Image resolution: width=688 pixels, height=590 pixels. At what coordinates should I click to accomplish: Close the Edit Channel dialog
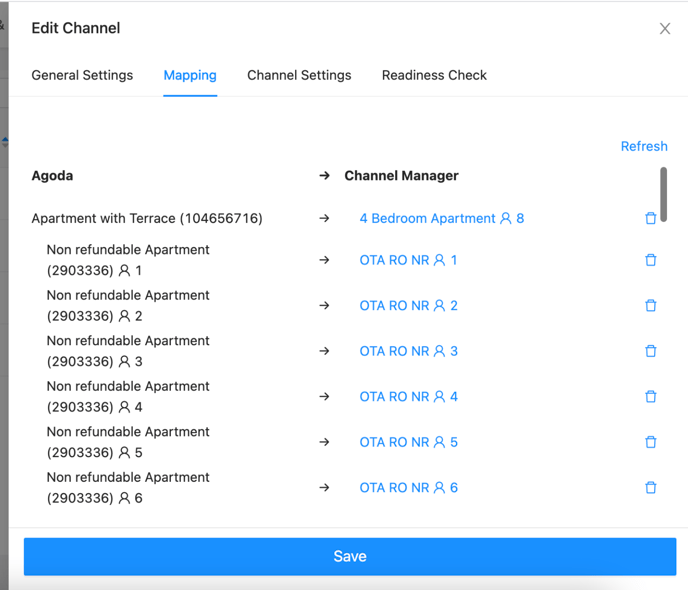click(665, 29)
